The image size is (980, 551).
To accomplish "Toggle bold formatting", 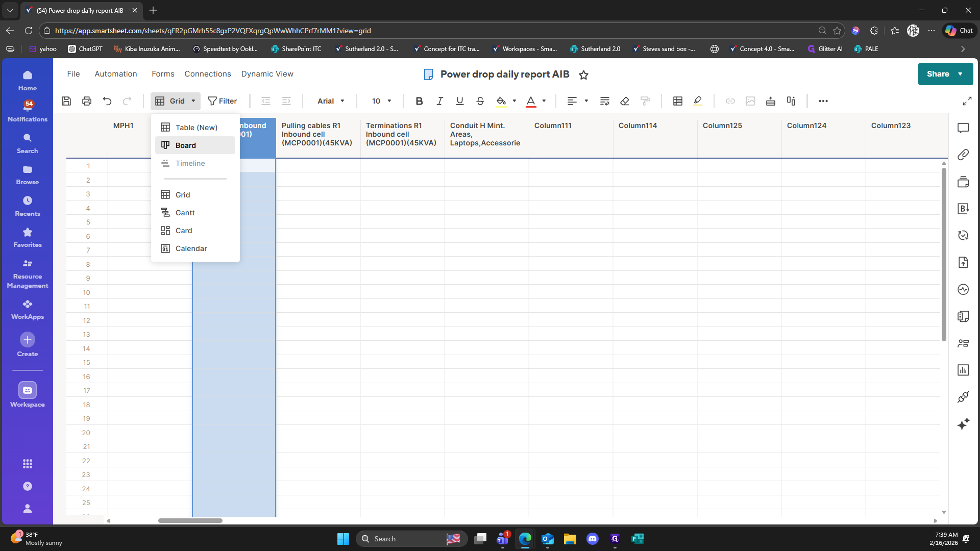I will (419, 101).
